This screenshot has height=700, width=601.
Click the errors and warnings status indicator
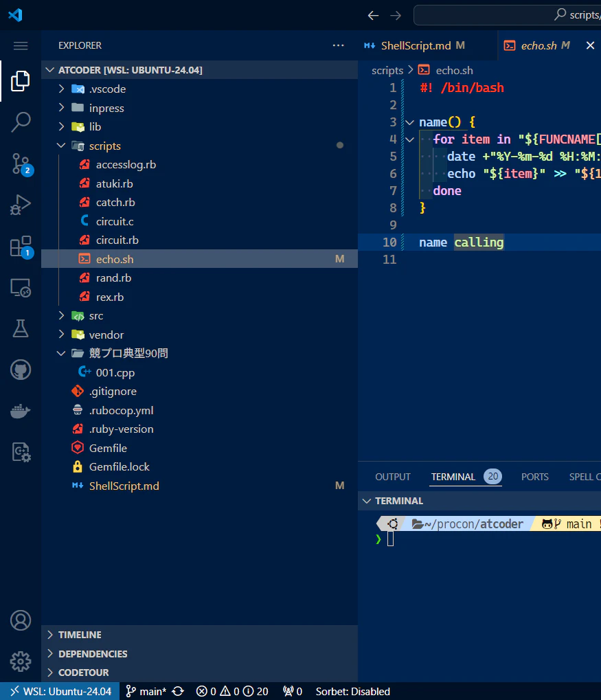pos(232,692)
